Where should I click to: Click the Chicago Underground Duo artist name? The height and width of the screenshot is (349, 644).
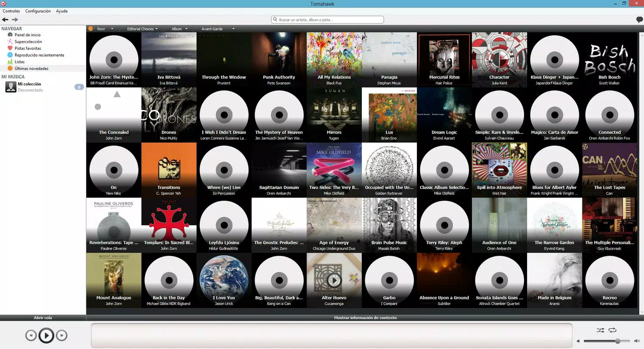tap(334, 249)
